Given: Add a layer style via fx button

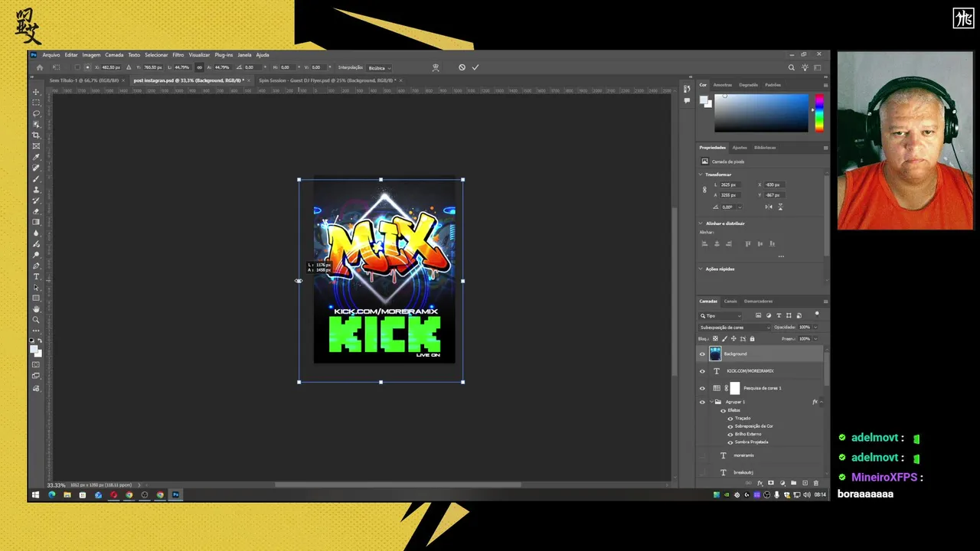Looking at the screenshot, I should click(759, 483).
